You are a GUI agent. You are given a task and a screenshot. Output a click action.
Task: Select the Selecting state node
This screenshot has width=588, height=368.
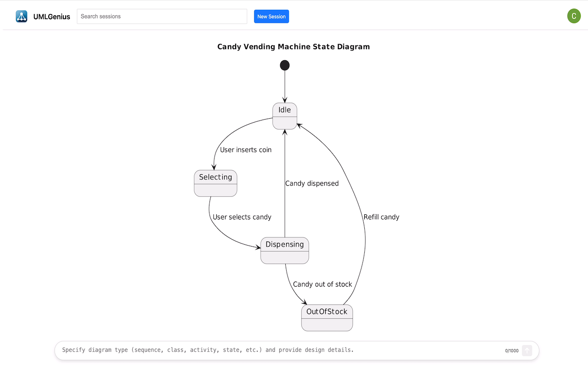click(215, 183)
